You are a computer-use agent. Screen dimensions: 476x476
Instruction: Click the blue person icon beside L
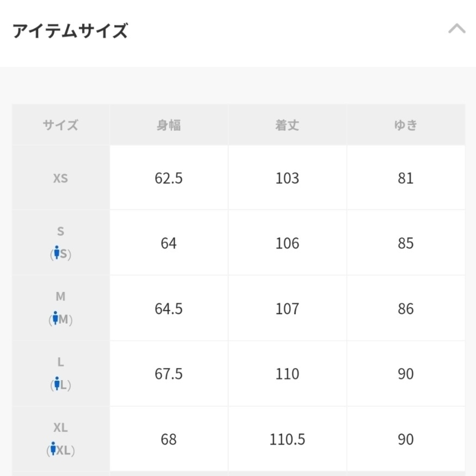pyautogui.click(x=57, y=384)
